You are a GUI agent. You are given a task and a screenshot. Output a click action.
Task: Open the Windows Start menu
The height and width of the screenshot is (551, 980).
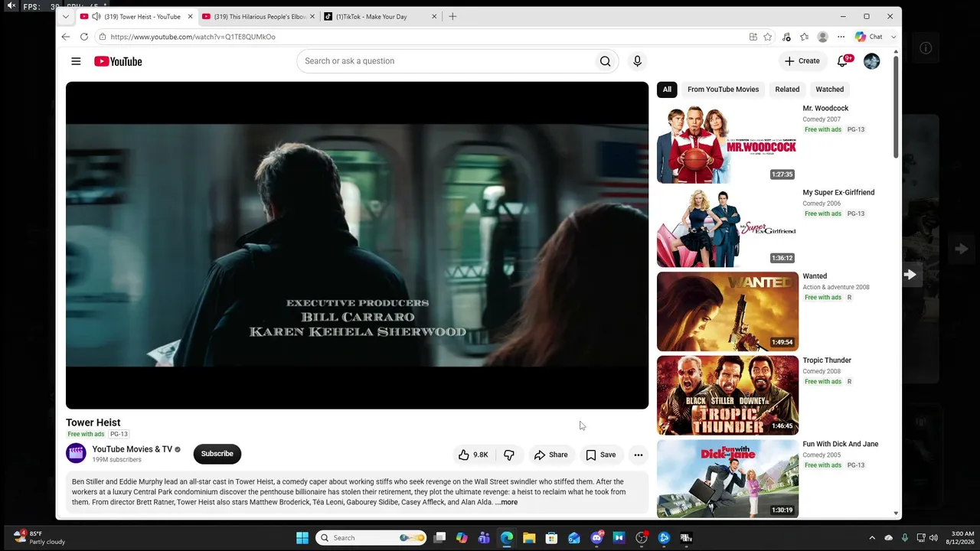302,538
